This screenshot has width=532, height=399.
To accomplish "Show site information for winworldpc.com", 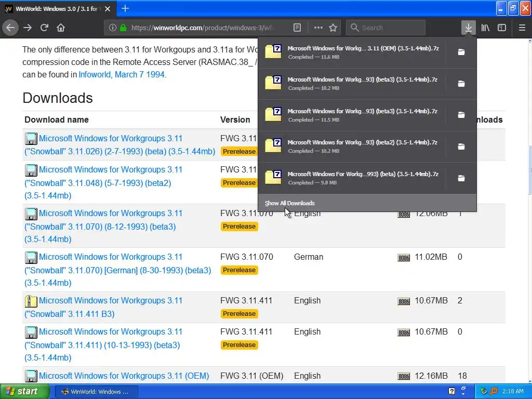I will tap(113, 28).
